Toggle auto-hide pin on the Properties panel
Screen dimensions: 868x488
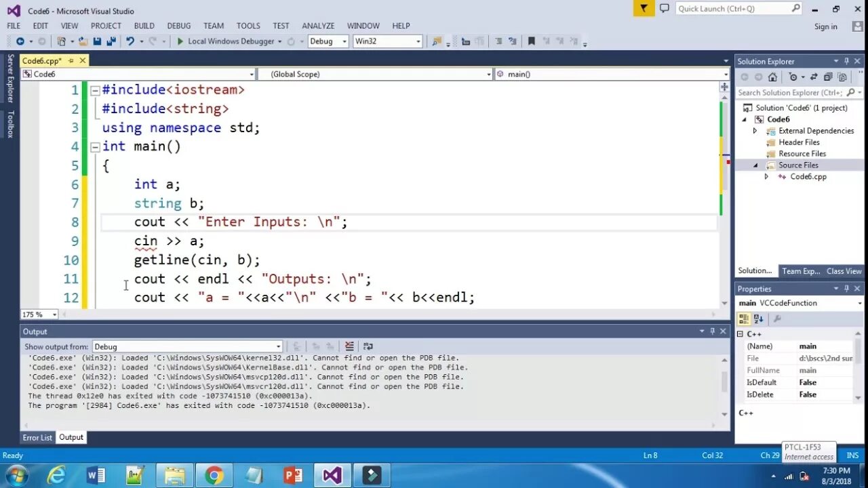pos(846,289)
